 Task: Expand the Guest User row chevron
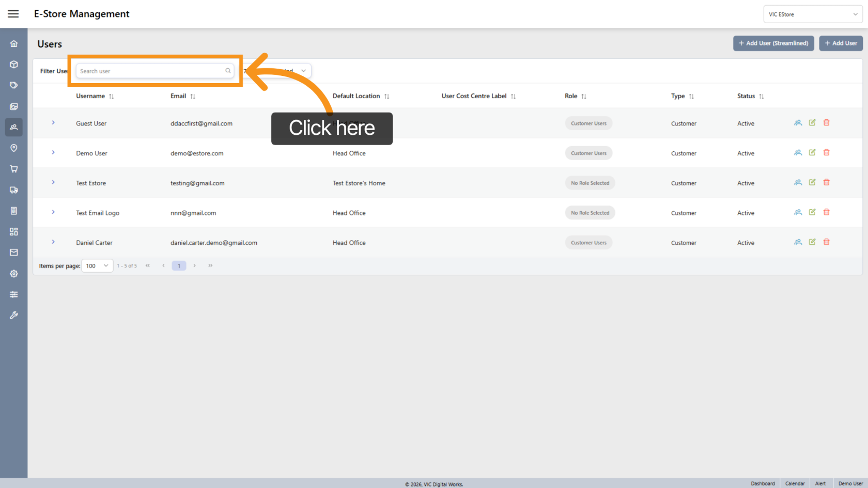(x=53, y=123)
